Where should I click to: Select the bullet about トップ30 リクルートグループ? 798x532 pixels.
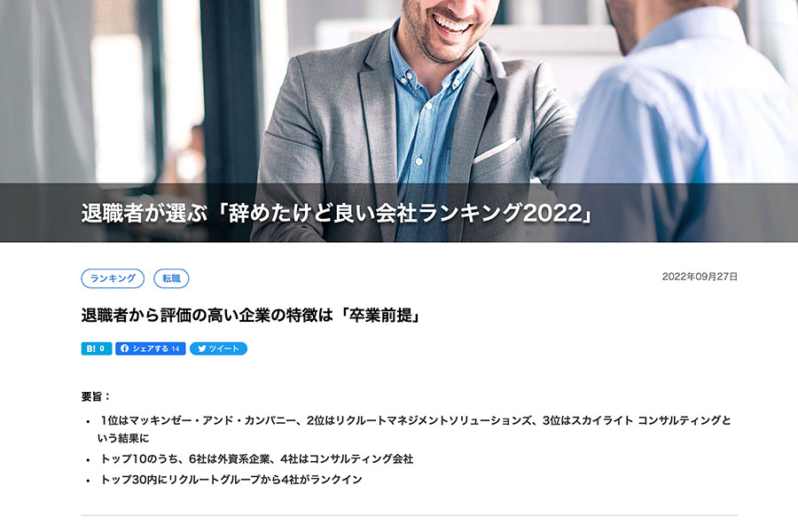231,479
